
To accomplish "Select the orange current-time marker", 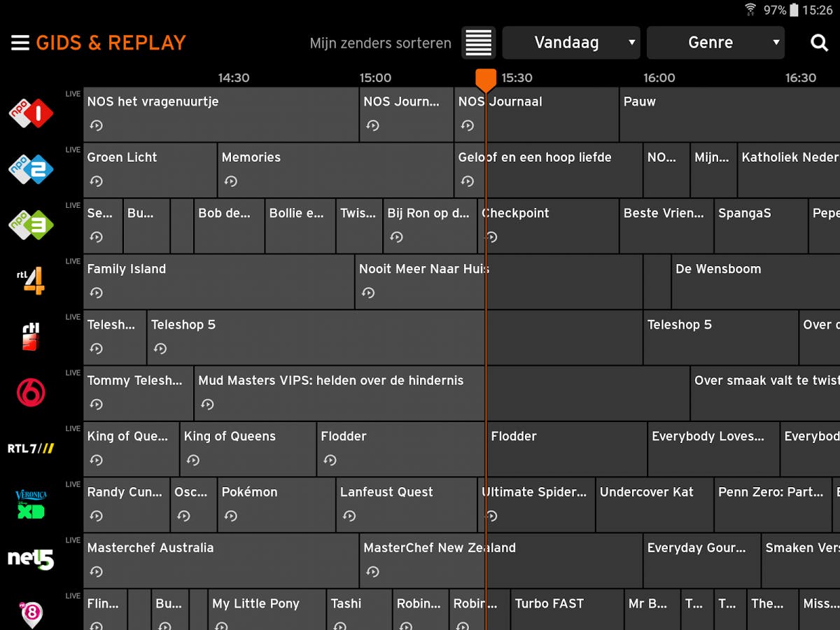I will (x=486, y=80).
